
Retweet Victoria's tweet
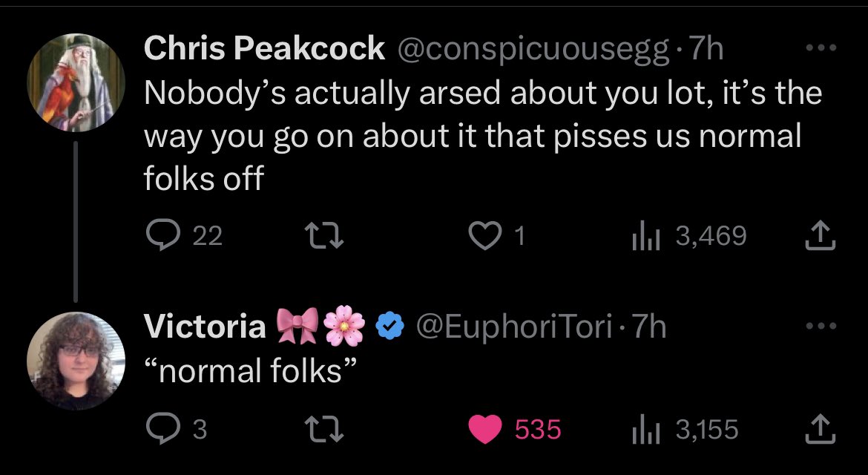[324, 430]
